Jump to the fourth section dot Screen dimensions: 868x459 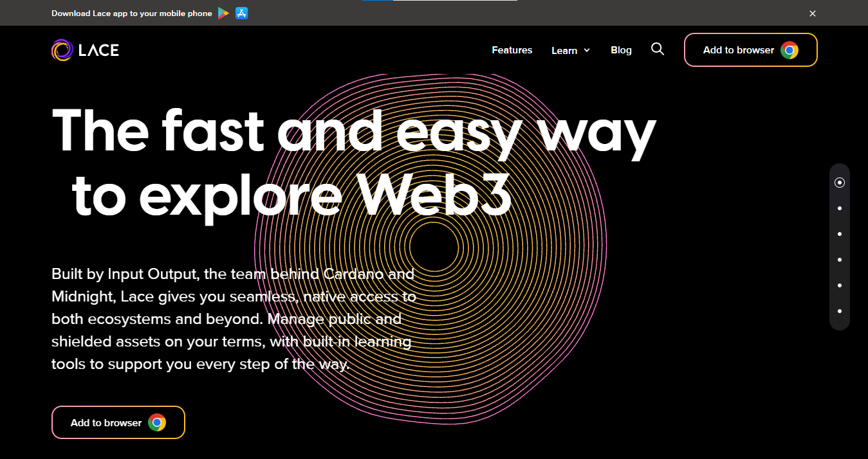[840, 260]
